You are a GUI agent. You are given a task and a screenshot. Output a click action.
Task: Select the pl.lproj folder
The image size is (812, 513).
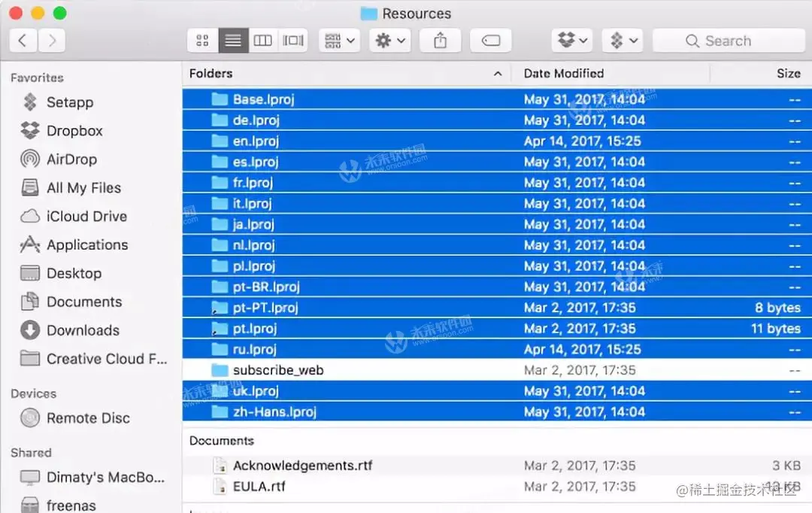(x=497, y=266)
